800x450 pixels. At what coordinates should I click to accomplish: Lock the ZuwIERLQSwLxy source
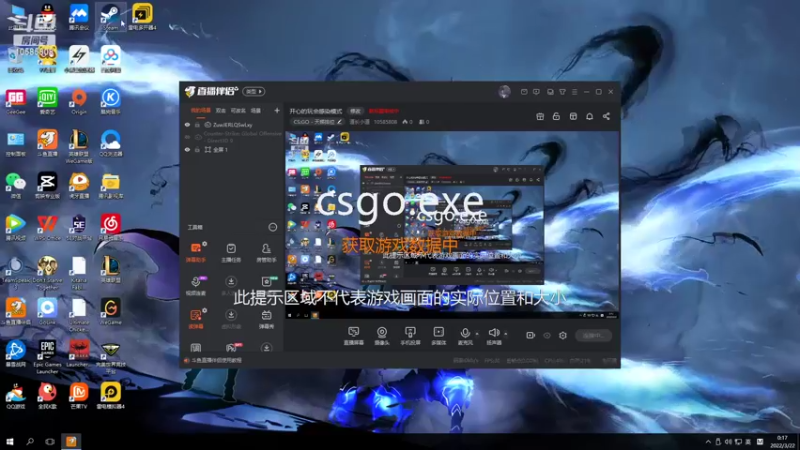tap(197, 124)
